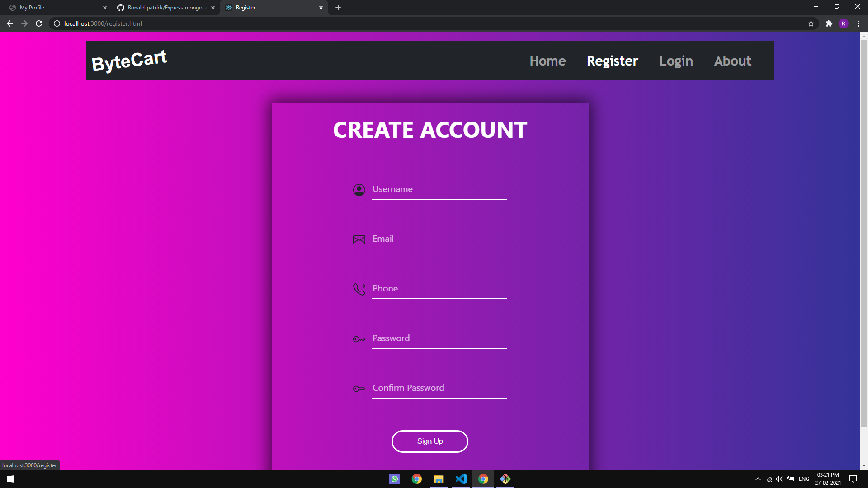Click the Username input field
Viewport: 868px width, 488px height.
(439, 189)
